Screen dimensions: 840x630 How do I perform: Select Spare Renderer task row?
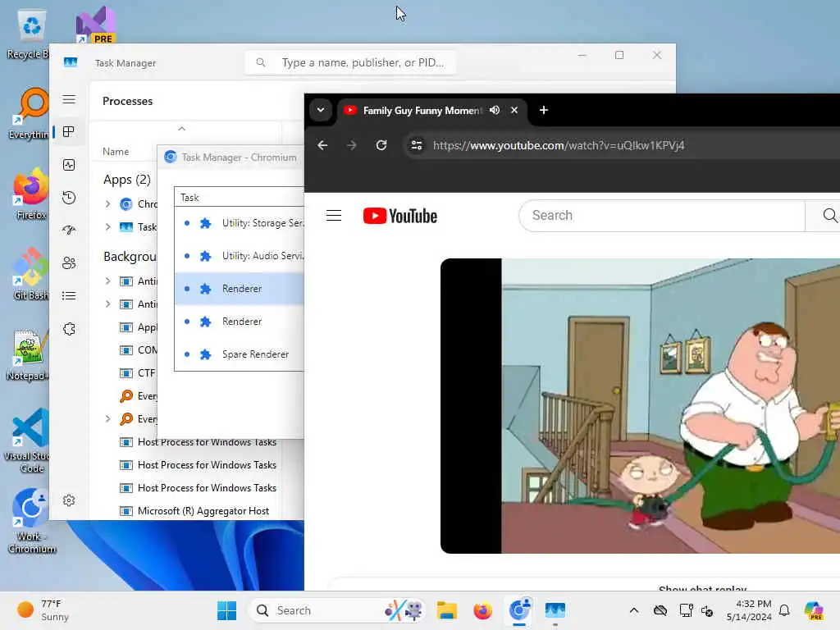[x=240, y=354]
